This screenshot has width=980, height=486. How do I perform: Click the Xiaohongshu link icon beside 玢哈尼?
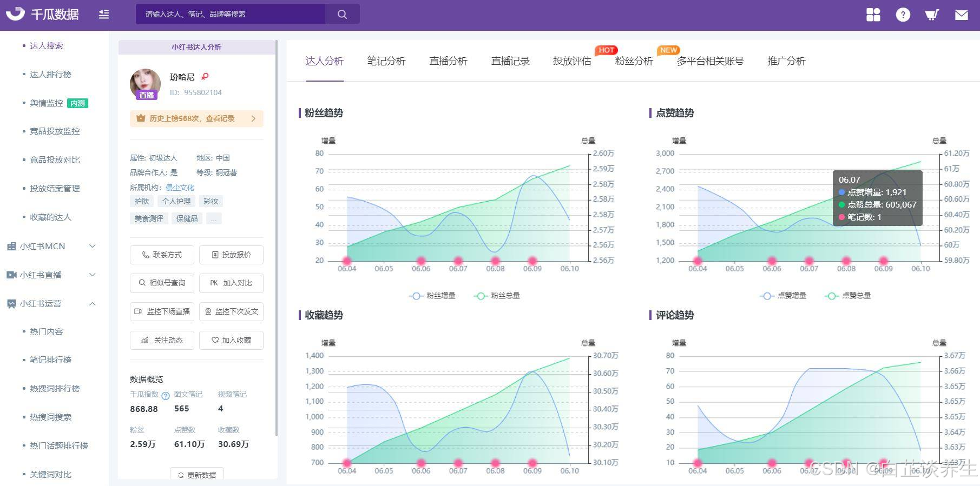(205, 77)
